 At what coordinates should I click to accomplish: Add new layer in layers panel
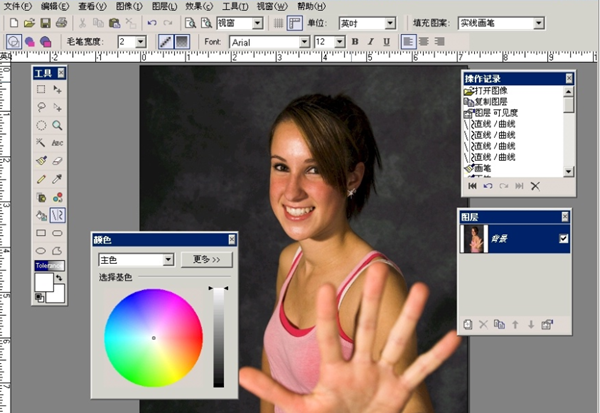click(x=468, y=325)
